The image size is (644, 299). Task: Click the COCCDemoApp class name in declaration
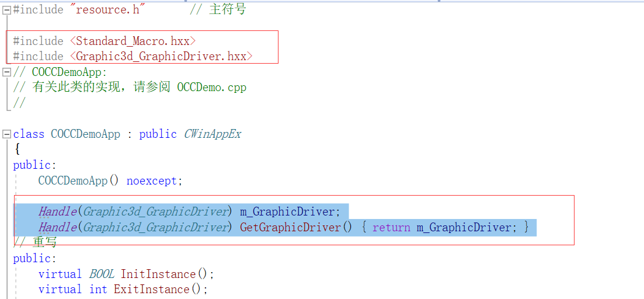point(85,134)
